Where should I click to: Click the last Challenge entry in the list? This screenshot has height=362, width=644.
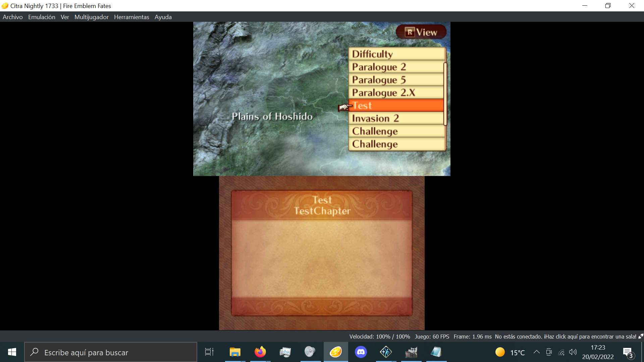click(397, 144)
